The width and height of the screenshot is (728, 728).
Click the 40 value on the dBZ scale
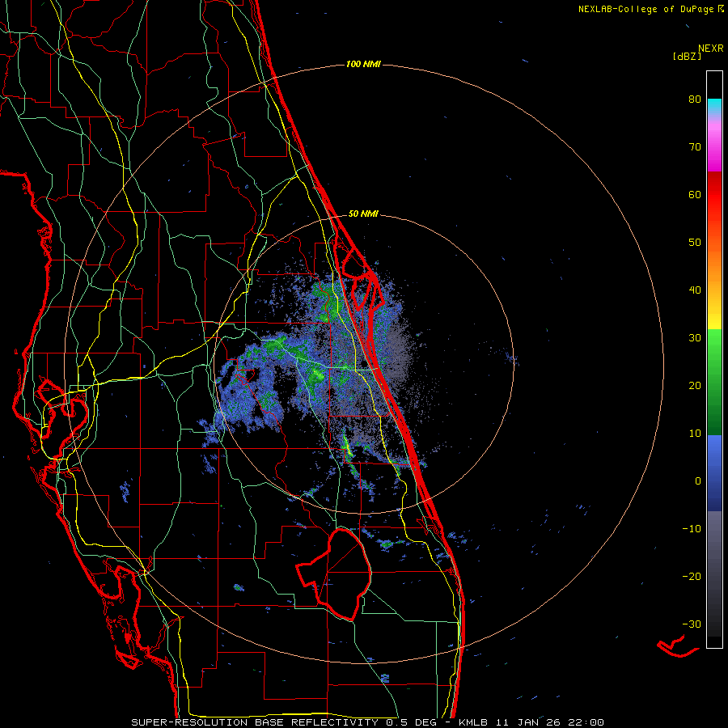695,290
